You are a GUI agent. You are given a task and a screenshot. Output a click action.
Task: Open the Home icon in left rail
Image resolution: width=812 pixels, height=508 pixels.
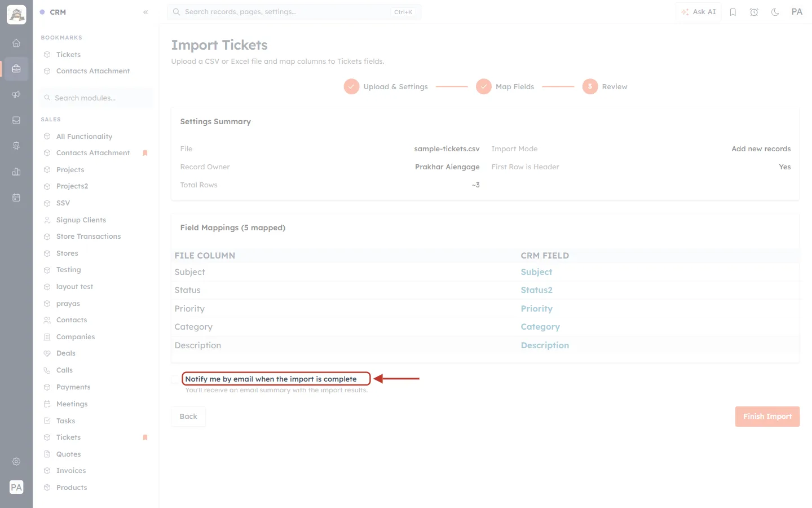[x=16, y=43]
